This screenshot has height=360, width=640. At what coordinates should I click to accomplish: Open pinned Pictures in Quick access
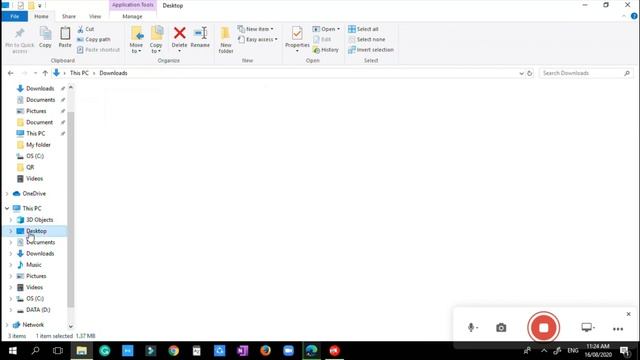(36, 111)
